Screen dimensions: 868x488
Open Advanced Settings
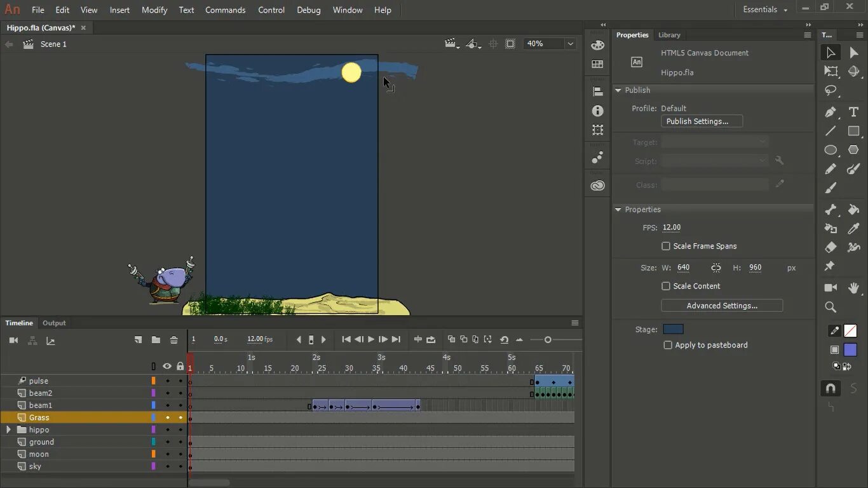click(x=722, y=306)
